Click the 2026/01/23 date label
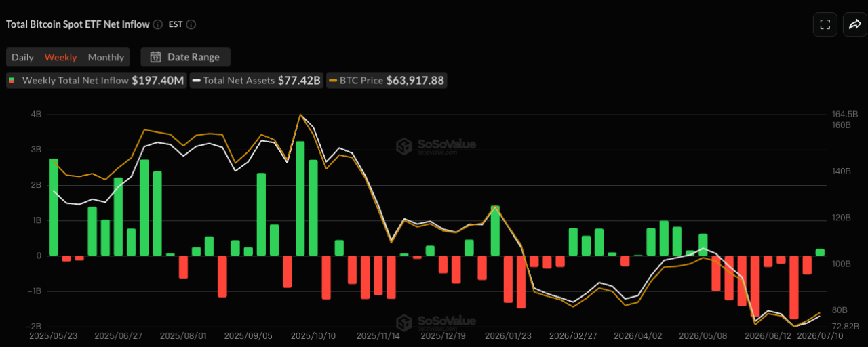 (x=509, y=335)
